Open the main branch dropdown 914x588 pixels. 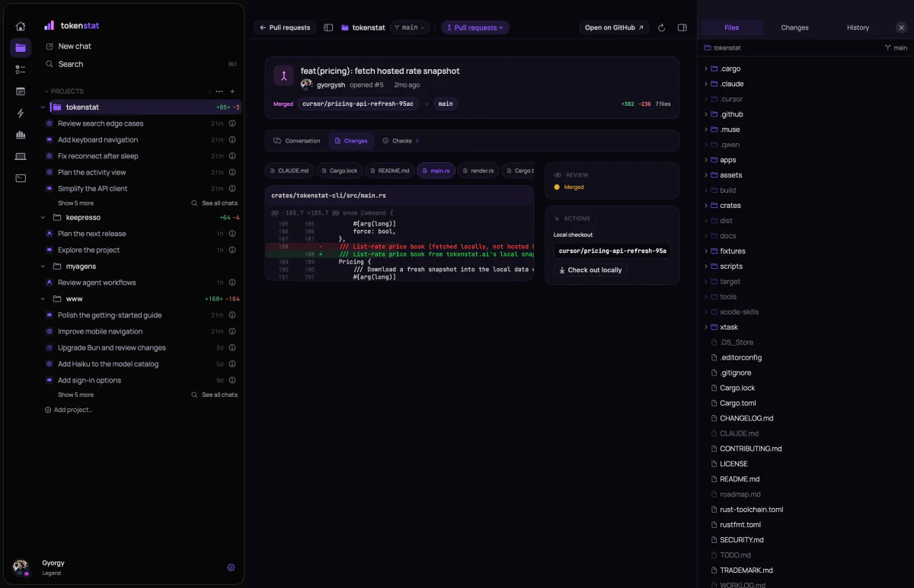410,27
